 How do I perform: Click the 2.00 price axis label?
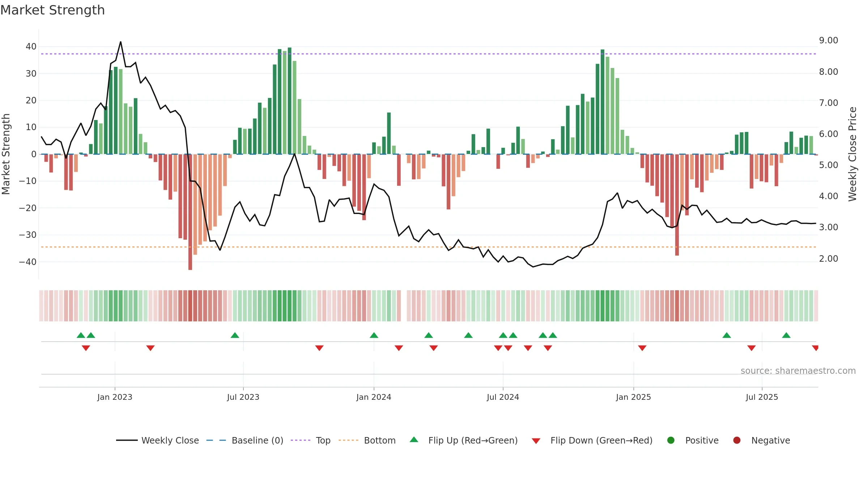point(829,258)
